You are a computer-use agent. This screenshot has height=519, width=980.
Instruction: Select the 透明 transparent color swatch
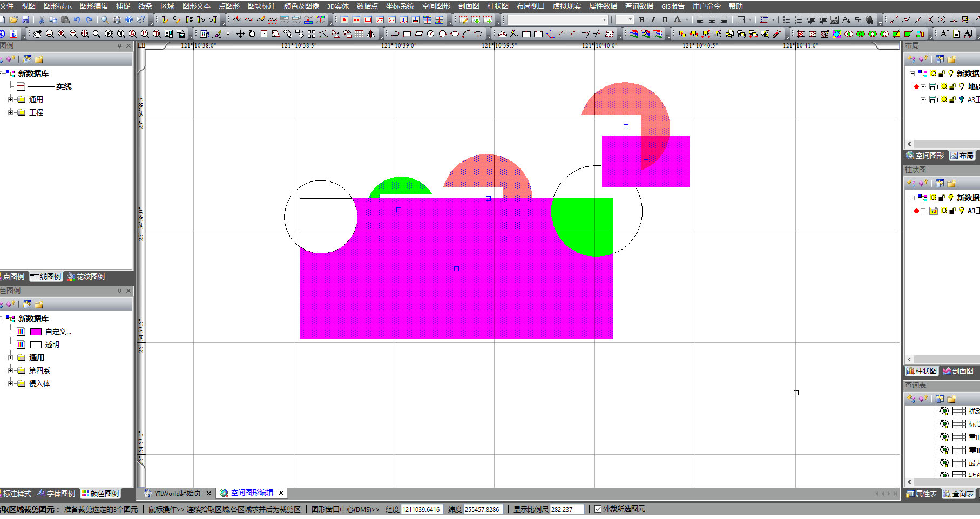[x=36, y=345]
